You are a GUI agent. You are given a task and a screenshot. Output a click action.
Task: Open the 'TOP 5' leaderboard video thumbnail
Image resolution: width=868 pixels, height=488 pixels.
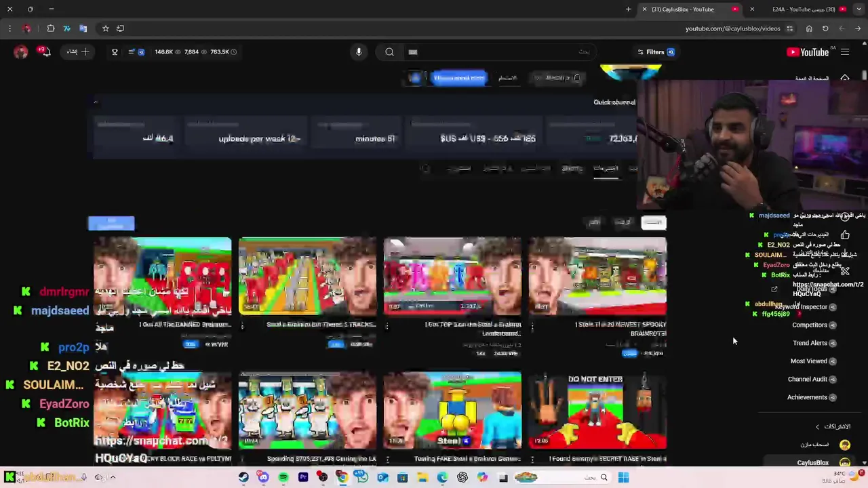click(x=452, y=276)
